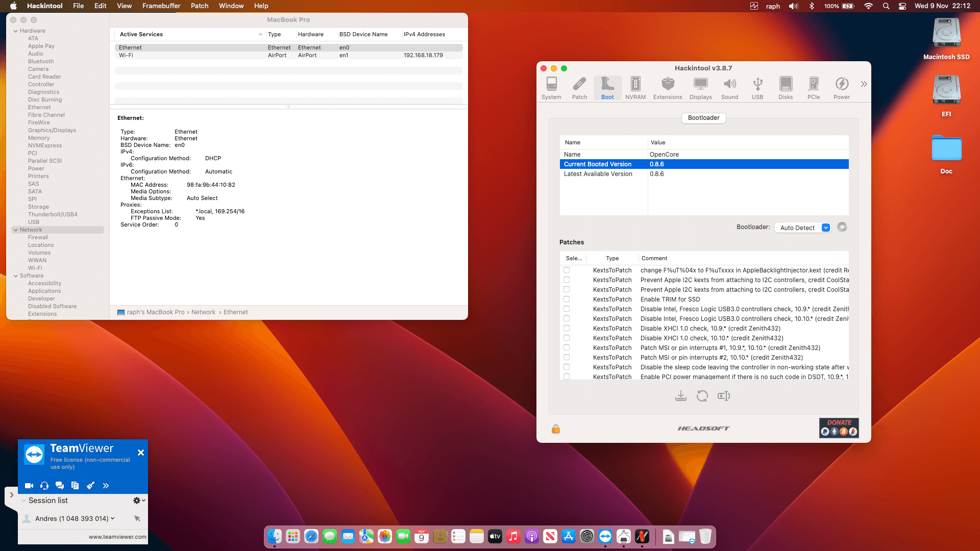Click the Donate button in Hackintool
The width and height of the screenshot is (980, 551).
pyautogui.click(x=839, y=428)
